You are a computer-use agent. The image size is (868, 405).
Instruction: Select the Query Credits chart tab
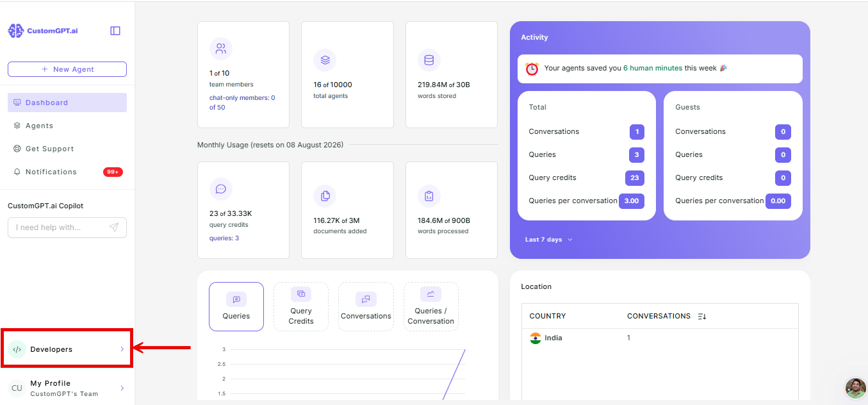pyautogui.click(x=301, y=306)
